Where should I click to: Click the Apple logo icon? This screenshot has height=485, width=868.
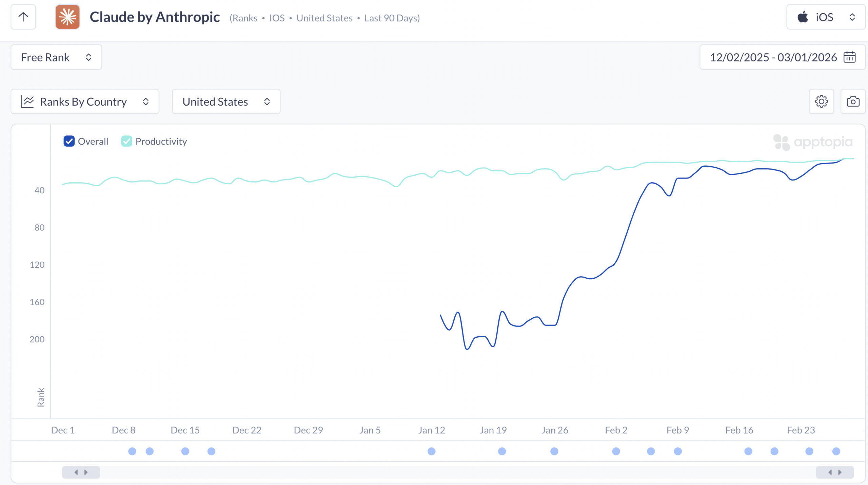click(803, 17)
